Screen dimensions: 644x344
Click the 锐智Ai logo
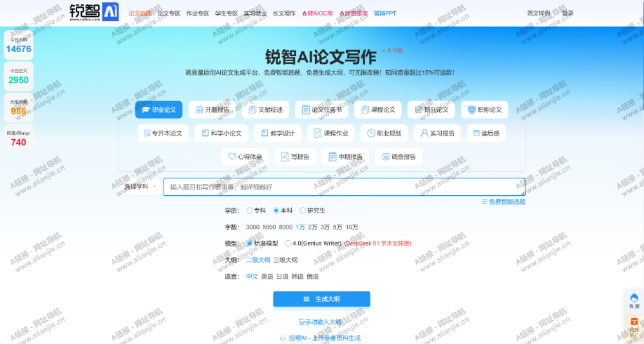point(94,12)
